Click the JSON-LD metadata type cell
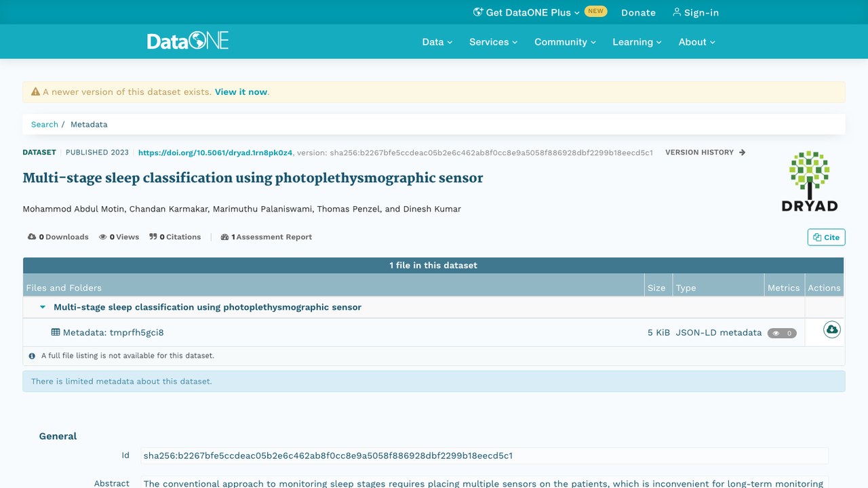Screen dimensions: 868x488 tap(719, 333)
